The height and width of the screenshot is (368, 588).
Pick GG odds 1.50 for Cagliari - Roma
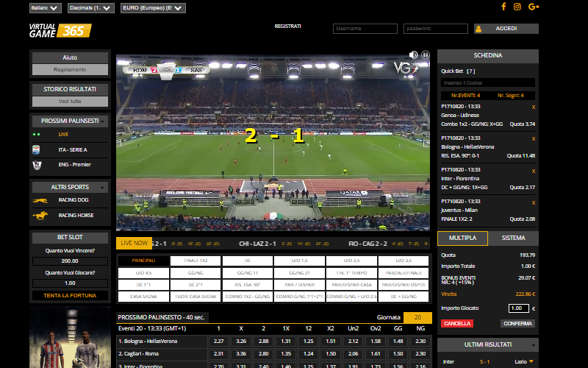(398, 354)
